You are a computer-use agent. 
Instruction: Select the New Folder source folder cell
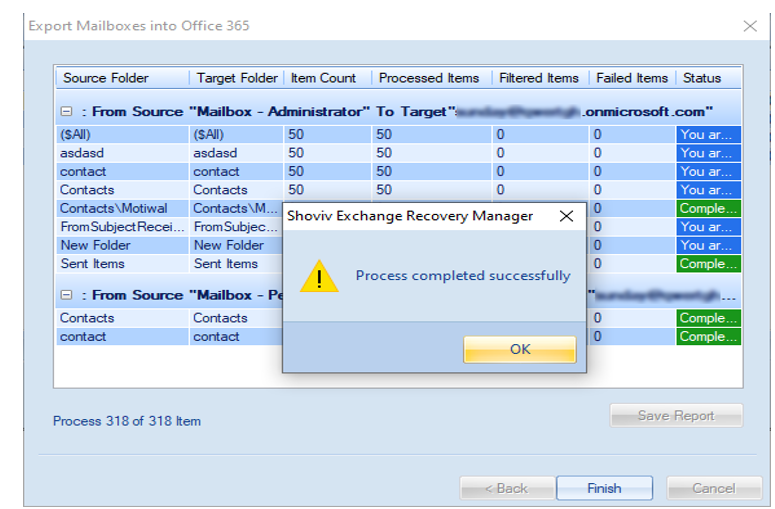coord(123,246)
